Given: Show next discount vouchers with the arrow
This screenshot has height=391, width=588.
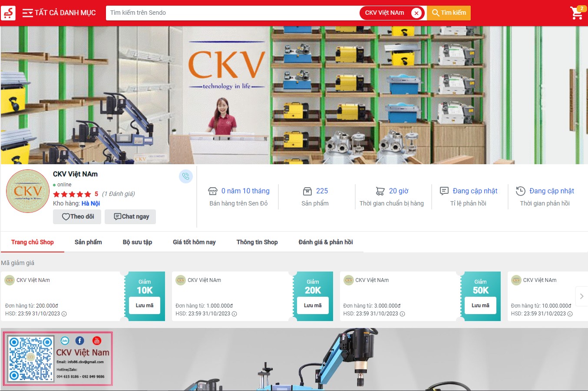Looking at the screenshot, I should 581,296.
